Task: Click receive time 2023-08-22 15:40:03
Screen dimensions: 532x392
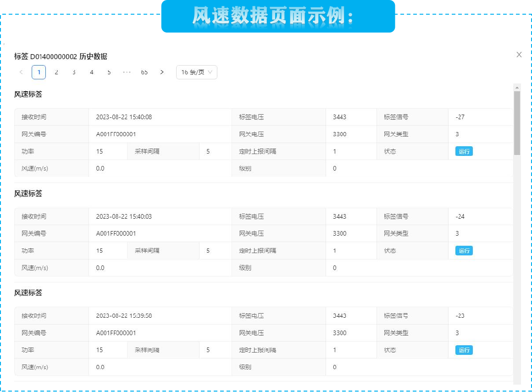Action: pos(124,216)
